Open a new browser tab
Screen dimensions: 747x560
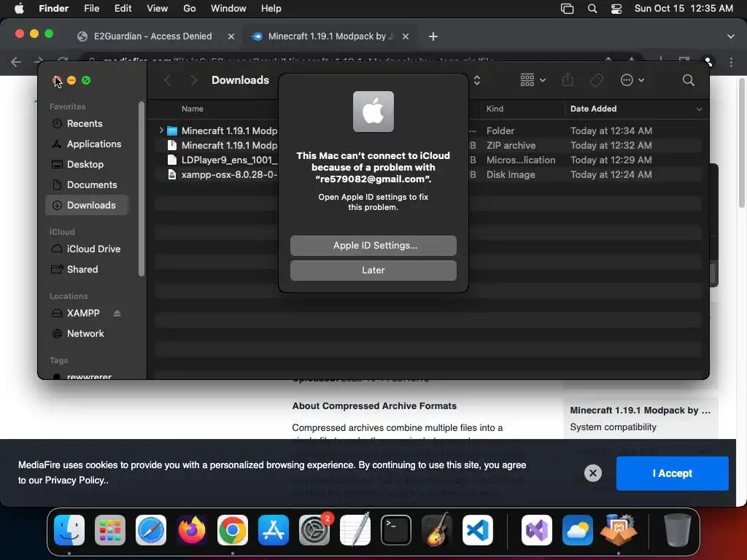pyautogui.click(x=433, y=36)
